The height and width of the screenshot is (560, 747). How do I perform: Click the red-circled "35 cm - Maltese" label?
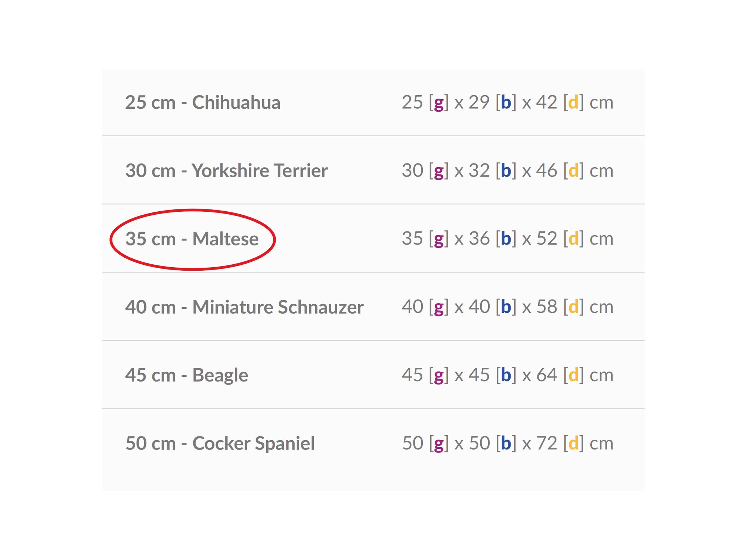[x=192, y=239]
